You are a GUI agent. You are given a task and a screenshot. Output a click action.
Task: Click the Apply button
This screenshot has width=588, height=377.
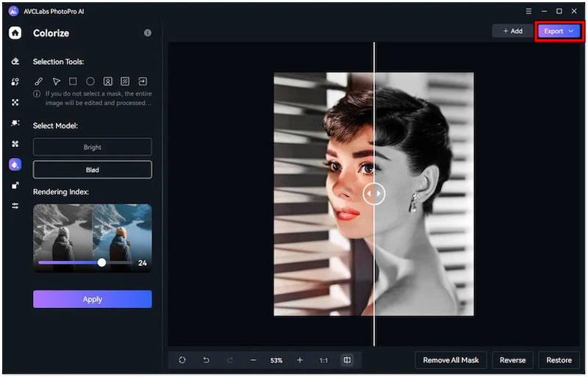click(x=92, y=299)
